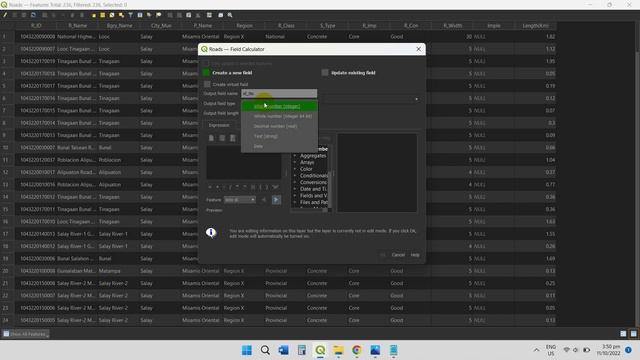
Task: Toggle editing mode with the pencil icon
Action: click(x=5, y=15)
